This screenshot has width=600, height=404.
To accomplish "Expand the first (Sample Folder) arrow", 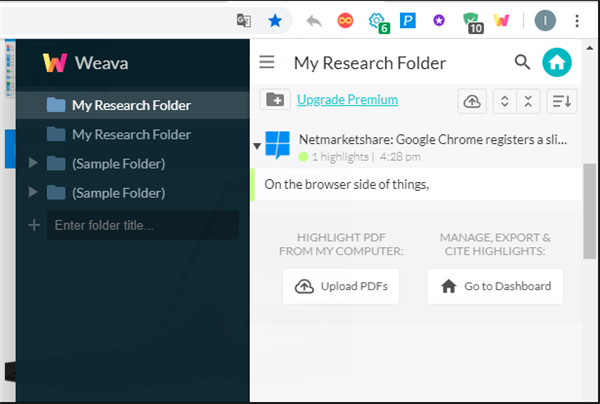I will [x=36, y=163].
